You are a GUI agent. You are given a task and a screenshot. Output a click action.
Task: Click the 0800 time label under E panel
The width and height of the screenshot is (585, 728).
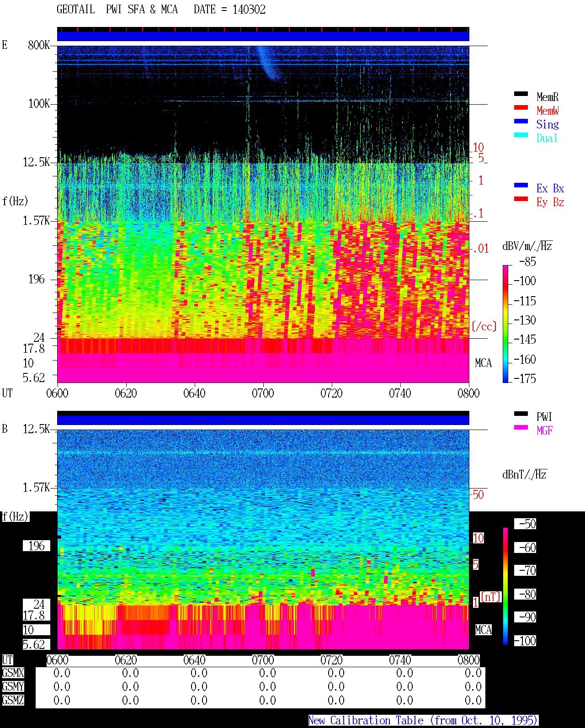click(x=468, y=393)
